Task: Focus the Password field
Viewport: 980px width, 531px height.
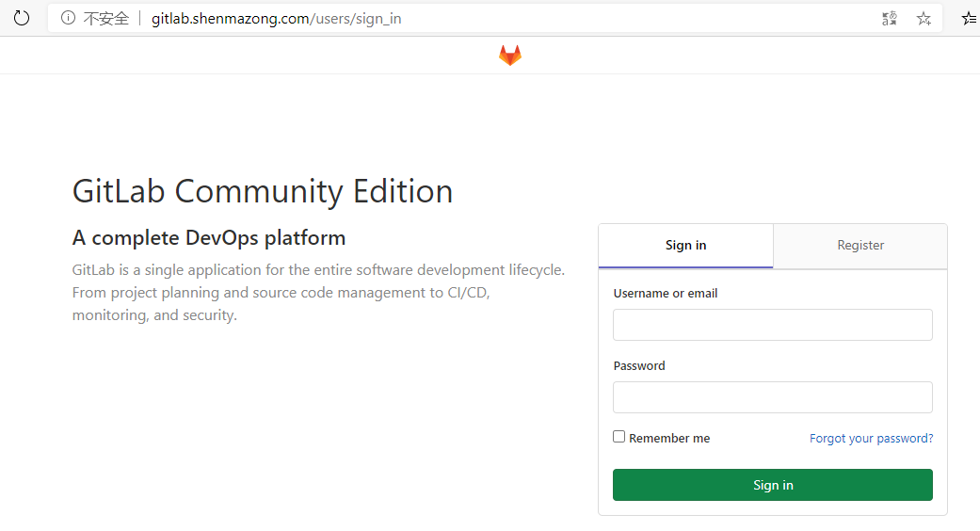Action: [x=773, y=397]
